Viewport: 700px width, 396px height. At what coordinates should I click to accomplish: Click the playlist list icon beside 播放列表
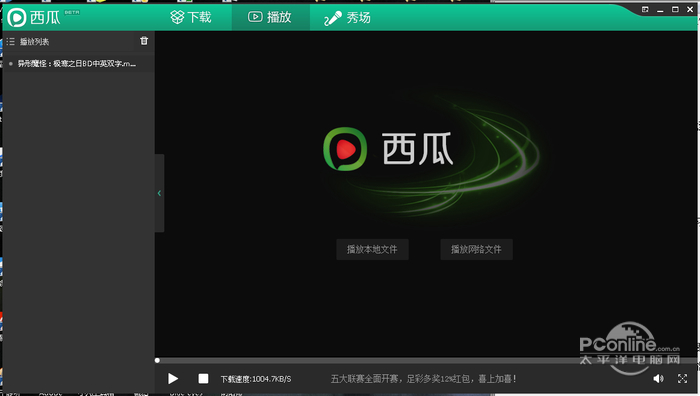[11, 42]
